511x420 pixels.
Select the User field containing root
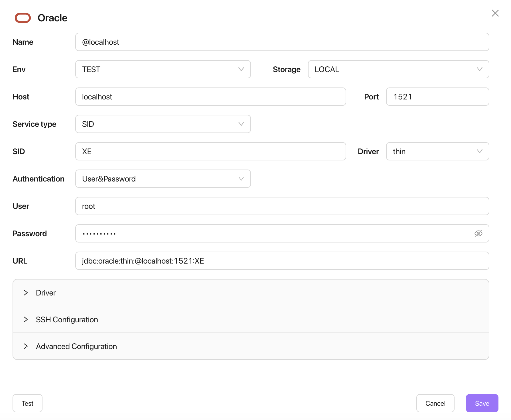pos(282,206)
